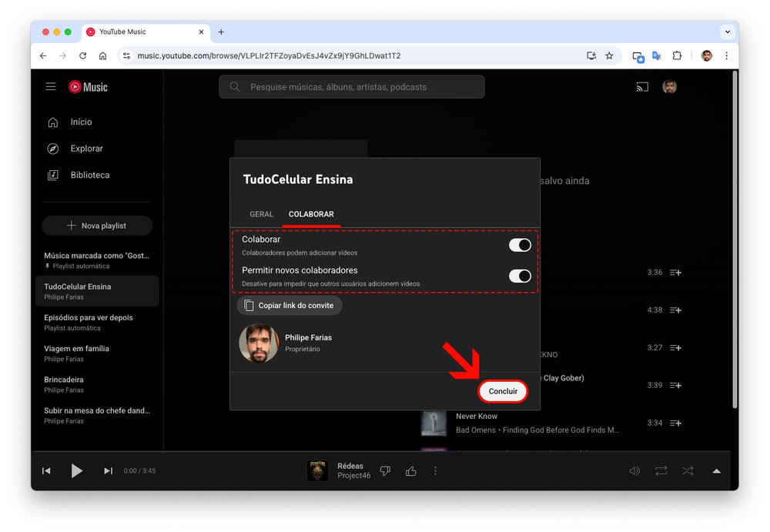This screenshot has height=532, width=770.
Task: Turn off Permitir novos colaboradores switch
Action: 520,276
